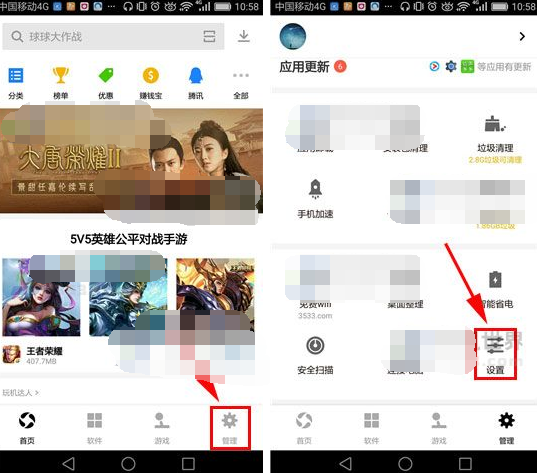Open 手机加速 rocket phone boost
This screenshot has width=537, height=473.
[315, 199]
